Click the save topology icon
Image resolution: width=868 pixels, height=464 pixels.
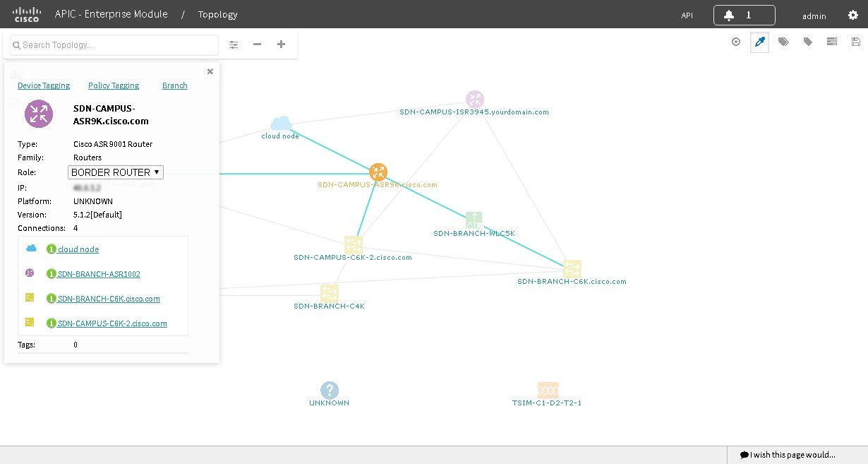(x=856, y=42)
